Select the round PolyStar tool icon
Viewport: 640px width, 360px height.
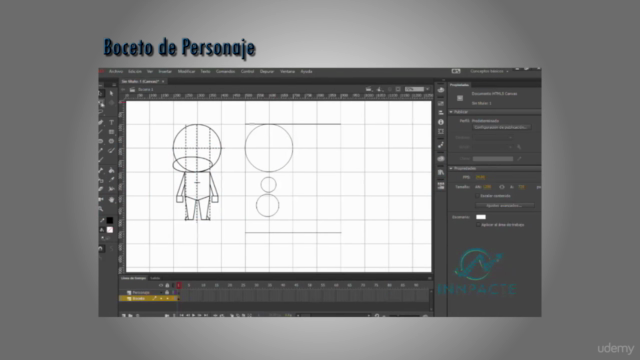(x=111, y=141)
